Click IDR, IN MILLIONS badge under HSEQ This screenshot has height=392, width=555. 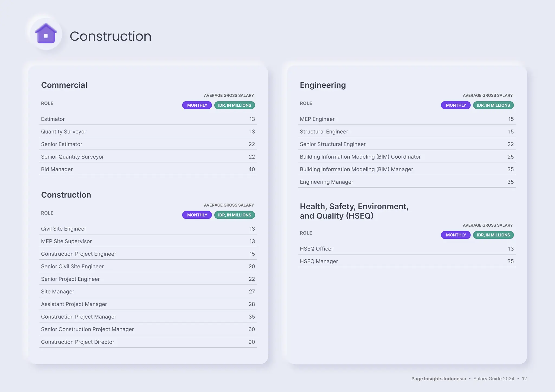pyautogui.click(x=493, y=235)
